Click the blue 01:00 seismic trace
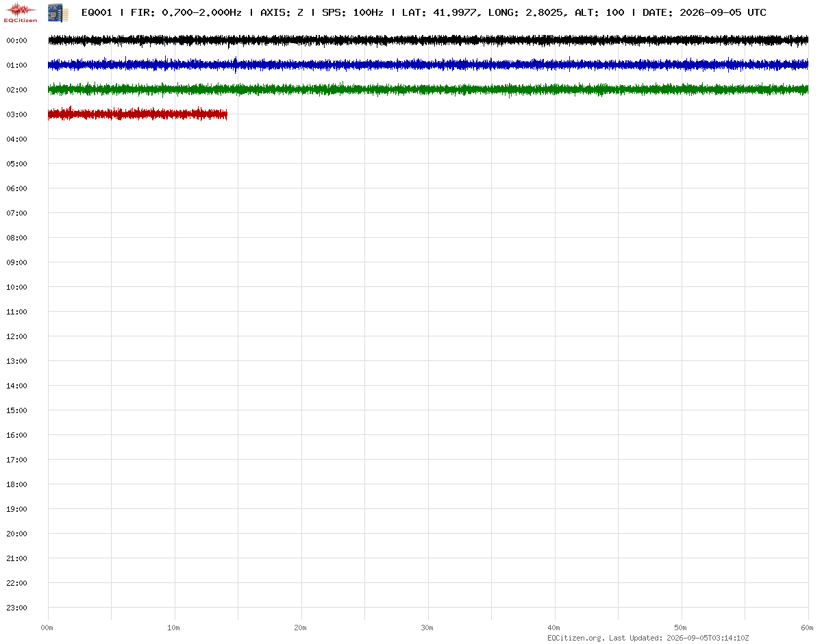This screenshot has height=644, width=822. pyautogui.click(x=428, y=65)
